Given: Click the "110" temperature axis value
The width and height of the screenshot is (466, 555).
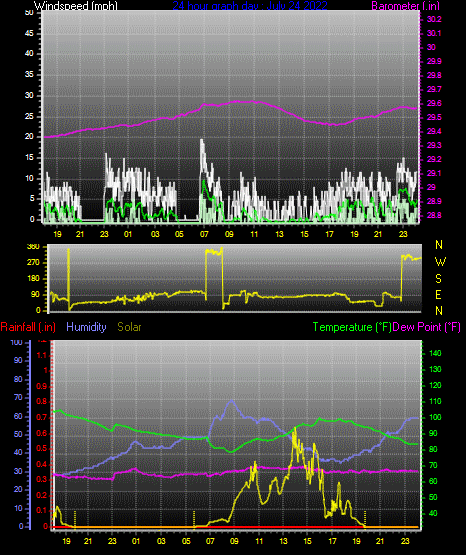Looking at the screenshot, I should pyautogui.click(x=435, y=401).
